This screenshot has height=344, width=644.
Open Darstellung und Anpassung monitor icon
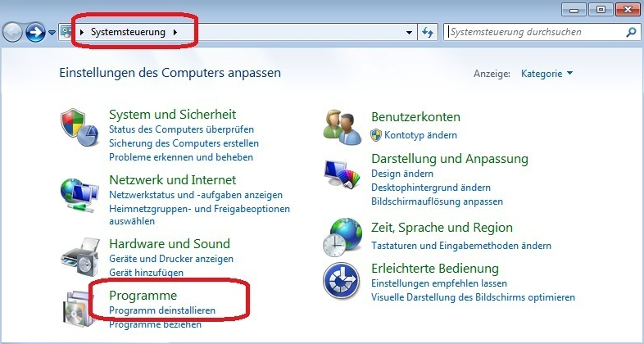tap(342, 174)
